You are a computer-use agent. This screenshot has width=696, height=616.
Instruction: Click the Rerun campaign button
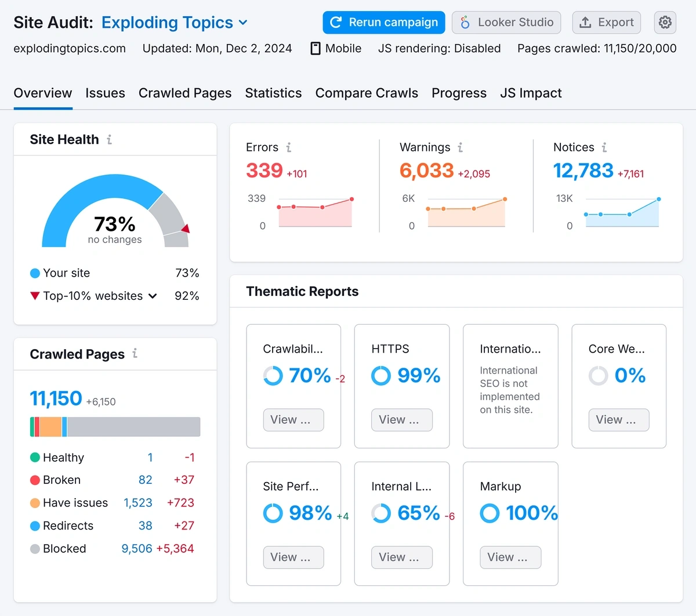click(x=384, y=22)
